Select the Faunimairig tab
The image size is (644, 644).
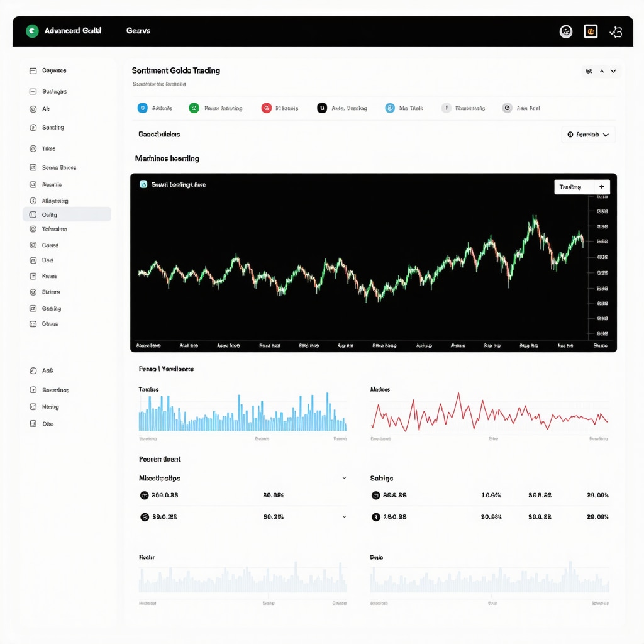[x=464, y=108]
